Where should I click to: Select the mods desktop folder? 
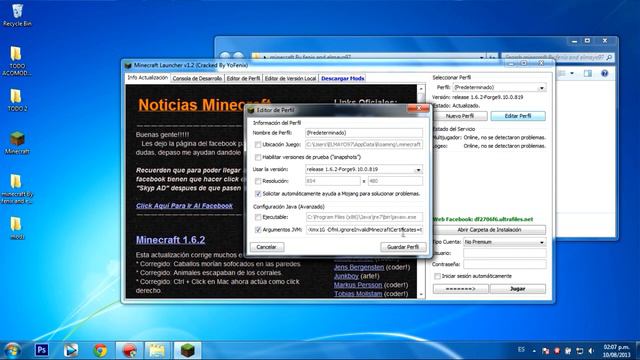tap(17, 228)
